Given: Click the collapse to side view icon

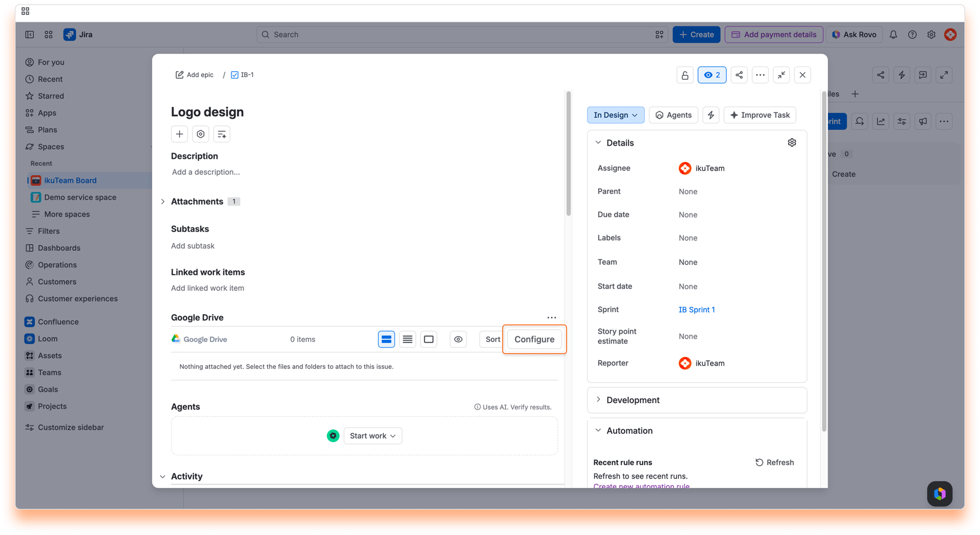Looking at the screenshot, I should pos(781,75).
